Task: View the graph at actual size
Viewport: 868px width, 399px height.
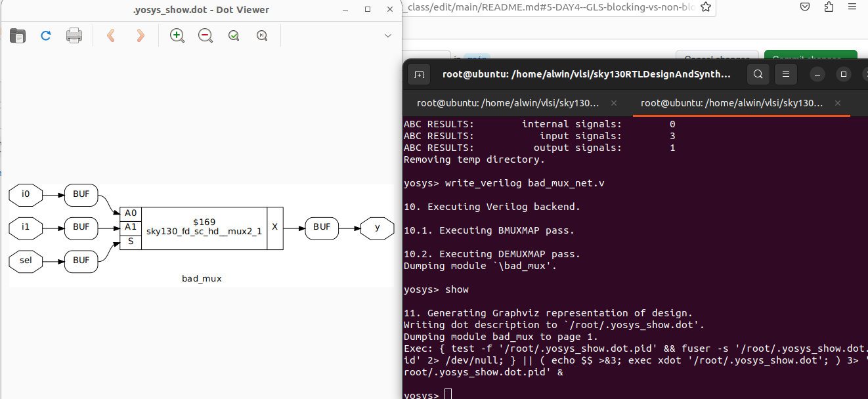Action: pyautogui.click(x=261, y=35)
